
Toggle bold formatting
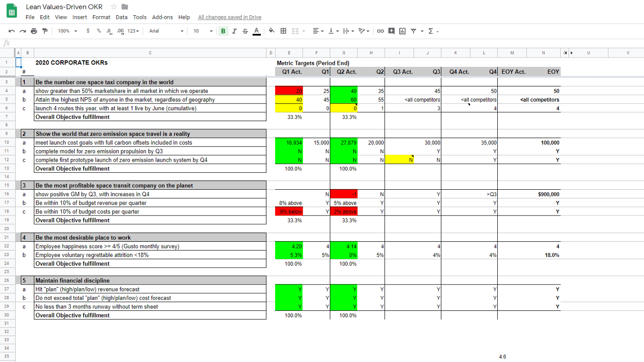(x=224, y=31)
